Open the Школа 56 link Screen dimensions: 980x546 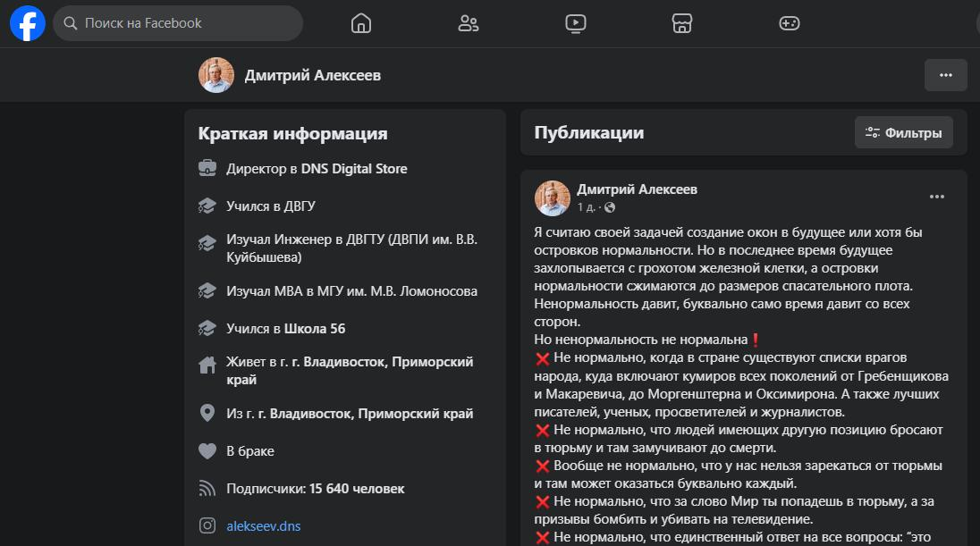tap(315, 329)
